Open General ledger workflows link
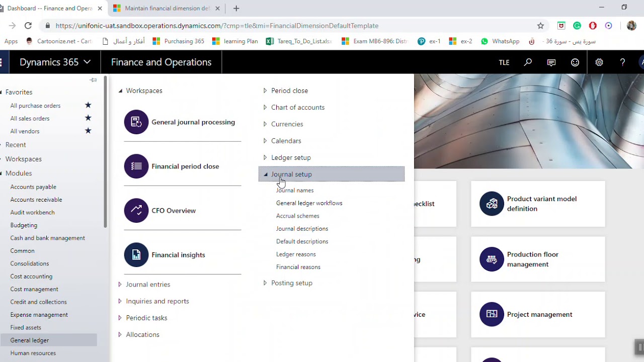Screen dimensions: 644x362 (x=309, y=203)
